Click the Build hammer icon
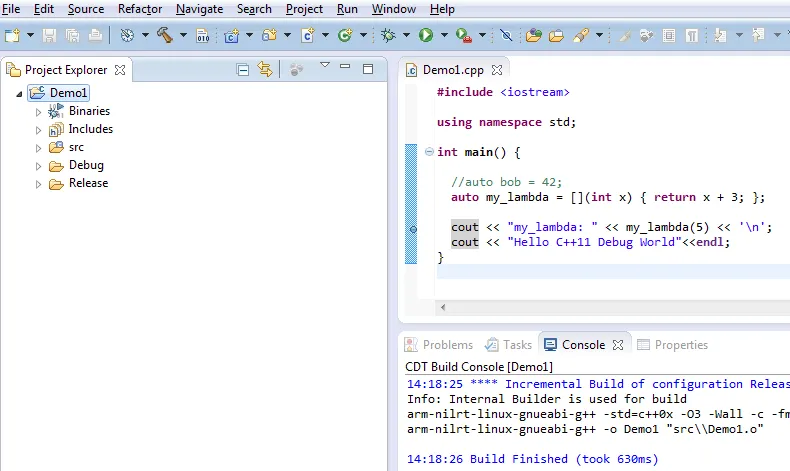Viewport: 790px width, 471px height. (x=165, y=35)
